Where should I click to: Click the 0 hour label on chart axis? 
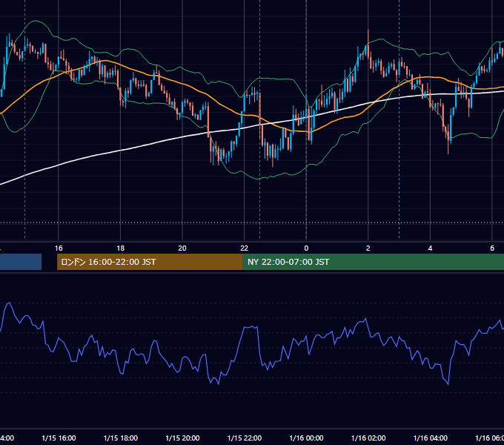(306, 248)
